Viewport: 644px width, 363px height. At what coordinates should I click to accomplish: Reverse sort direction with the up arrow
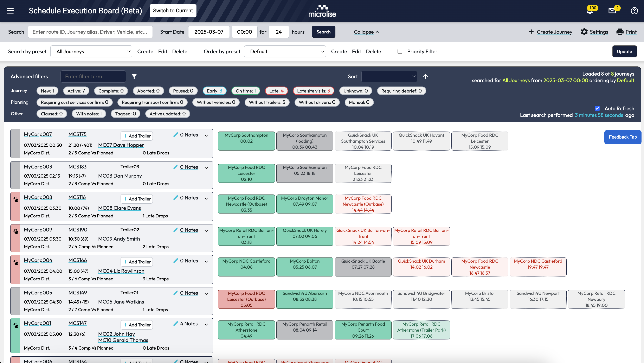(x=425, y=76)
